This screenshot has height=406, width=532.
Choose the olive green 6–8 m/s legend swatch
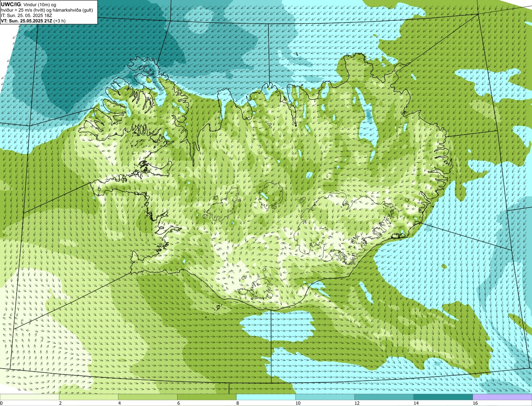[207, 397]
